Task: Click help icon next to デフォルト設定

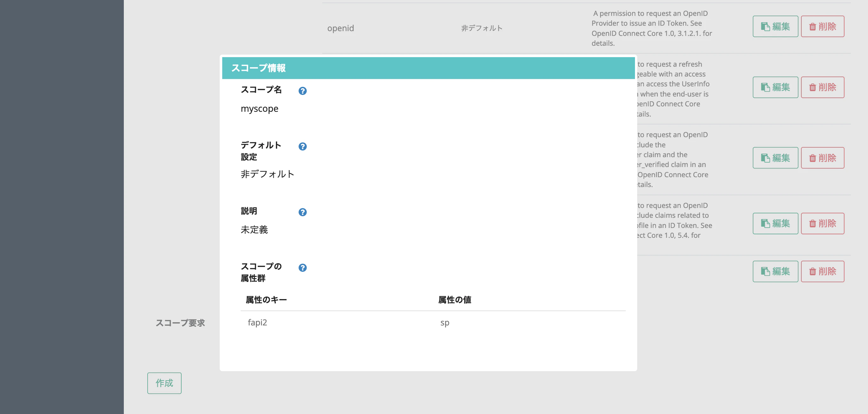Action: (x=302, y=147)
